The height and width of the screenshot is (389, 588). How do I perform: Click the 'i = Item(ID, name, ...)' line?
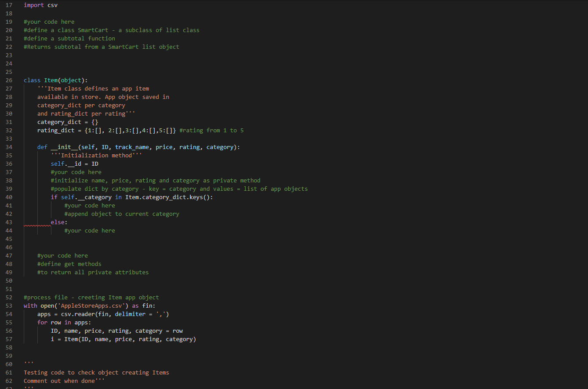pos(123,339)
